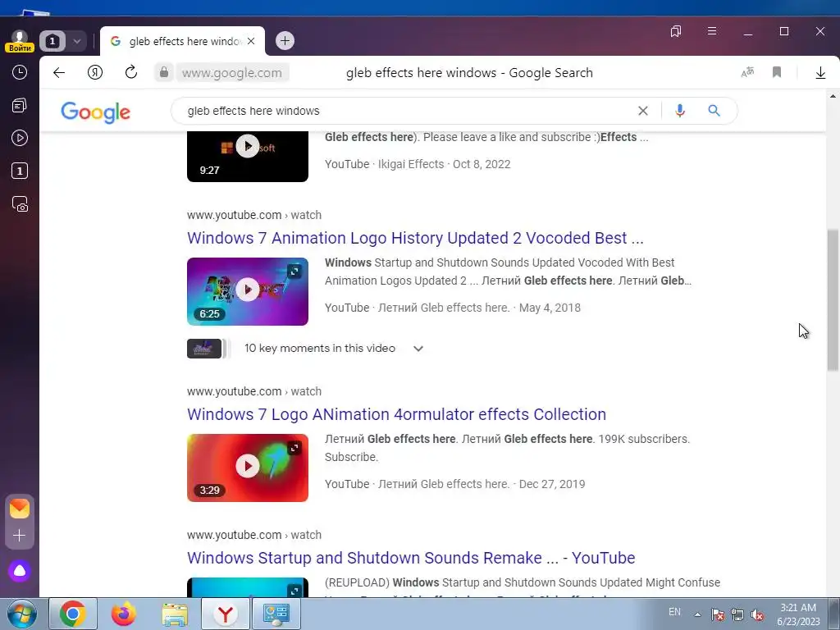Image resolution: width=840 pixels, height=630 pixels.
Task: Expand the tab groups dropdown arrow
Action: (76, 41)
